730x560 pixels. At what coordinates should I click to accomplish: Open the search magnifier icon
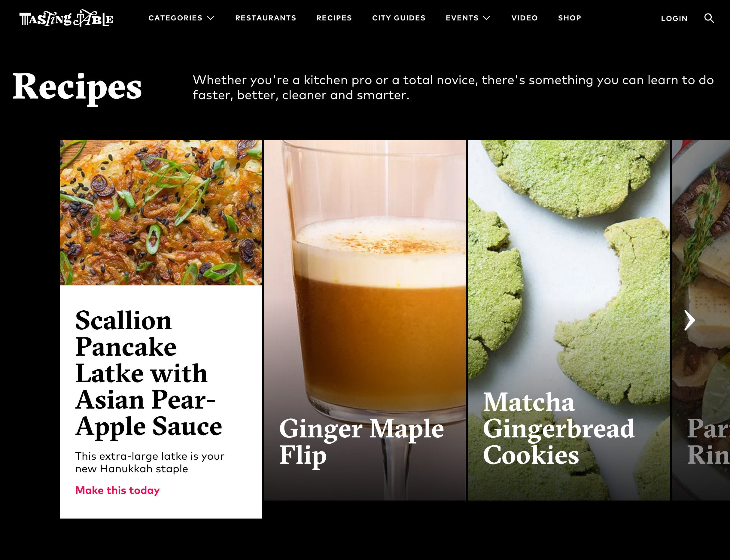click(709, 18)
